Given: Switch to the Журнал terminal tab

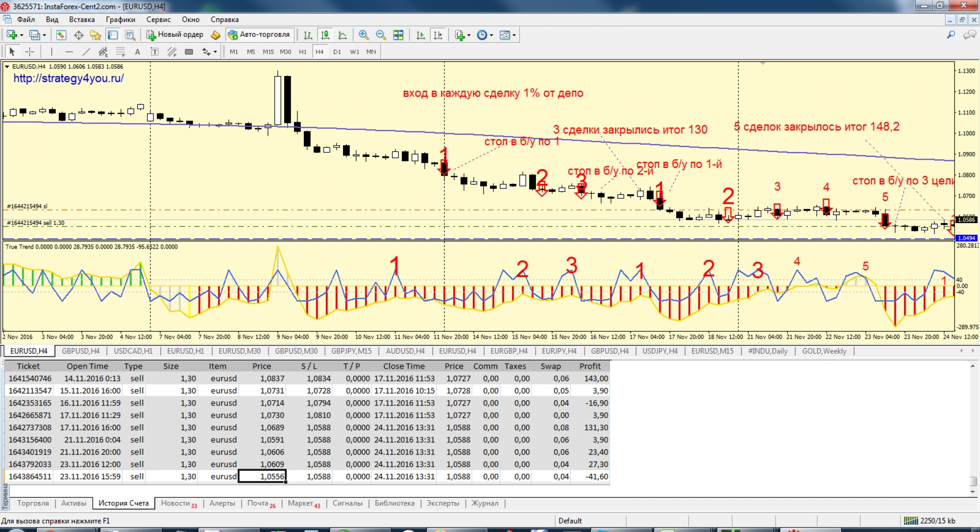Looking at the screenshot, I should coord(485,503).
